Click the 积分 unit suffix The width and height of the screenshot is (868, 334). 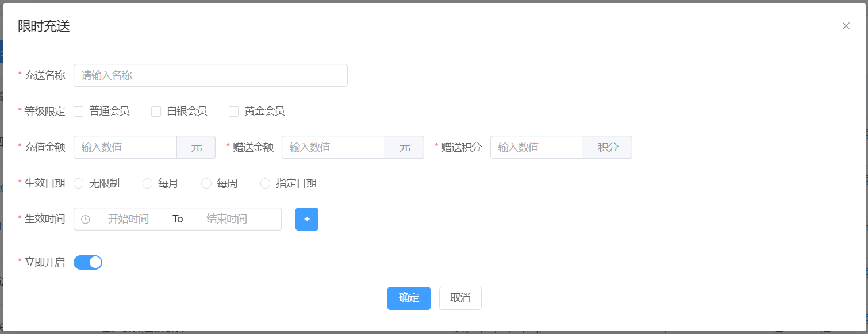point(608,147)
